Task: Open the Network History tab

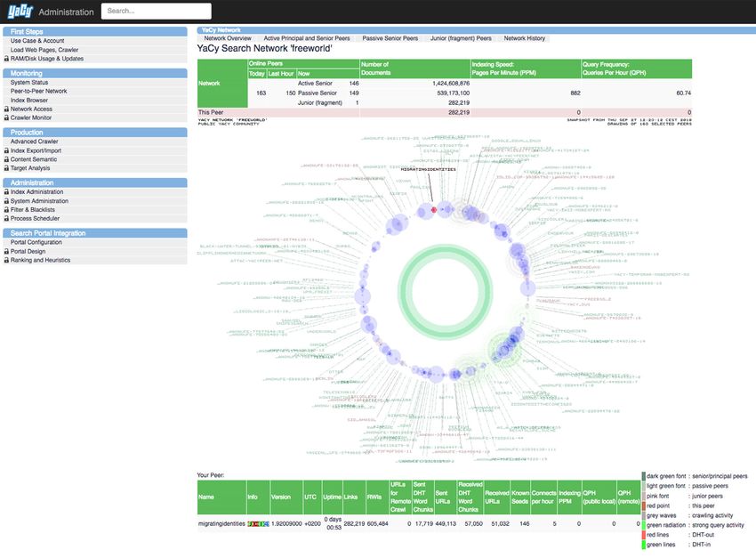Action: tap(525, 38)
